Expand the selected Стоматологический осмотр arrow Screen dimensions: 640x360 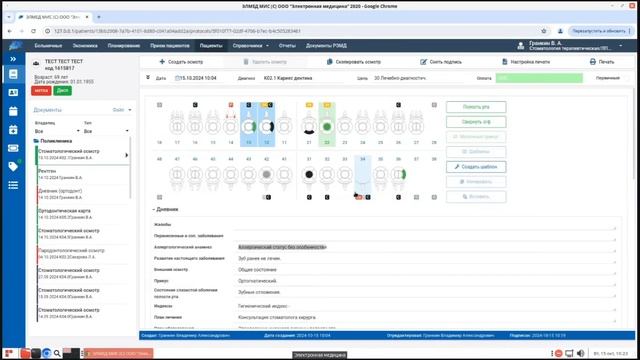point(126,155)
